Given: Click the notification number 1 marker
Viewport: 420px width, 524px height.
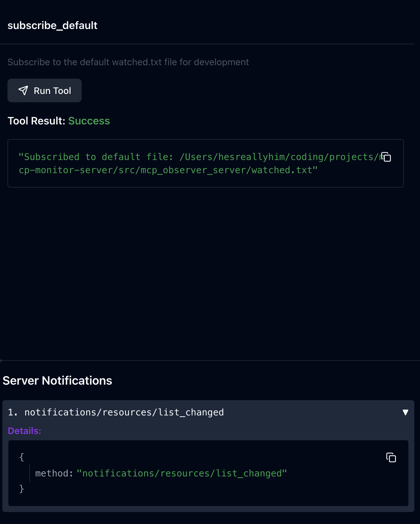Looking at the screenshot, I should pos(12,412).
